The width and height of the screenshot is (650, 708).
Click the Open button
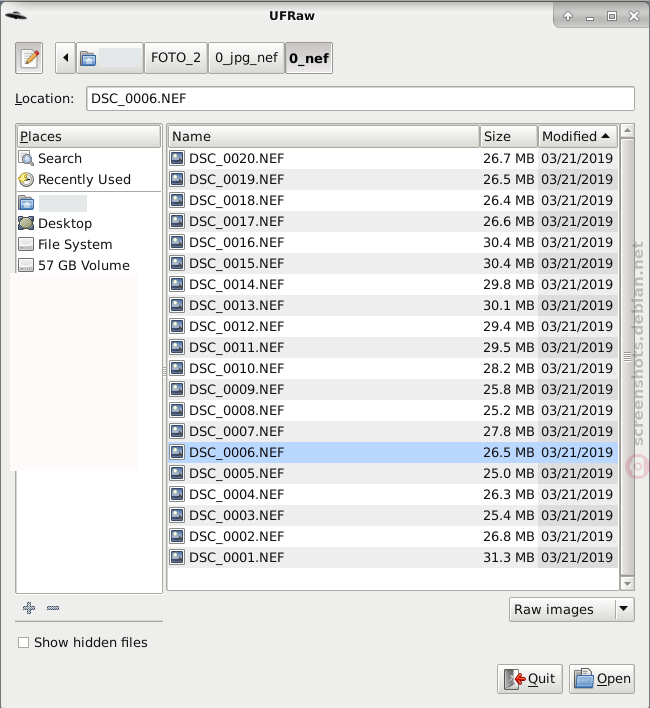click(602, 679)
